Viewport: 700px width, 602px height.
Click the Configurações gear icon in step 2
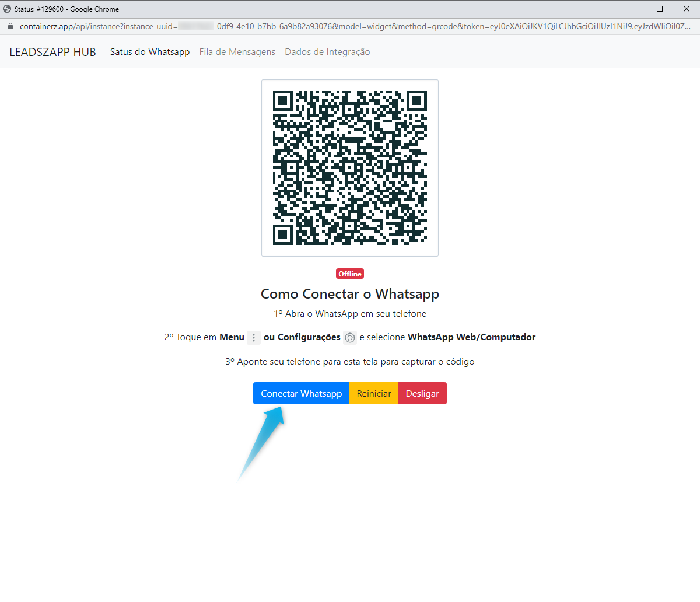[349, 337]
